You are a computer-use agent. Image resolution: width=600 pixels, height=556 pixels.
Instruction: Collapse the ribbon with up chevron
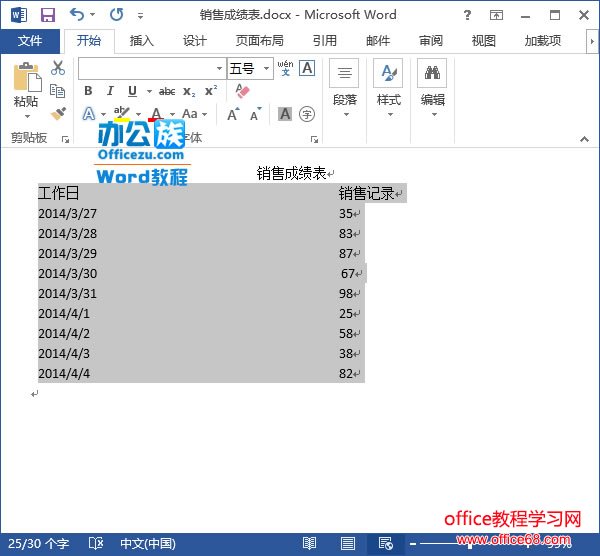pyautogui.click(x=584, y=139)
